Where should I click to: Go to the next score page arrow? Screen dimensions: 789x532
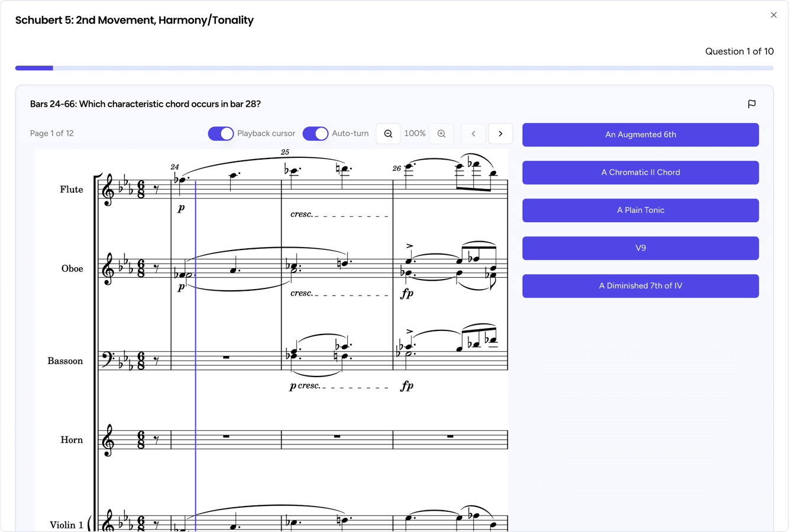pos(500,134)
